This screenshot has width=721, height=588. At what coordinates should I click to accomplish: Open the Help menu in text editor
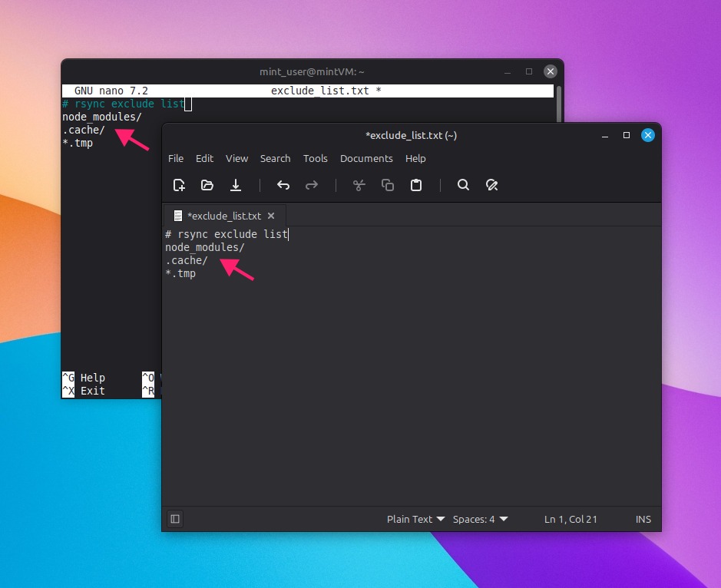415,159
